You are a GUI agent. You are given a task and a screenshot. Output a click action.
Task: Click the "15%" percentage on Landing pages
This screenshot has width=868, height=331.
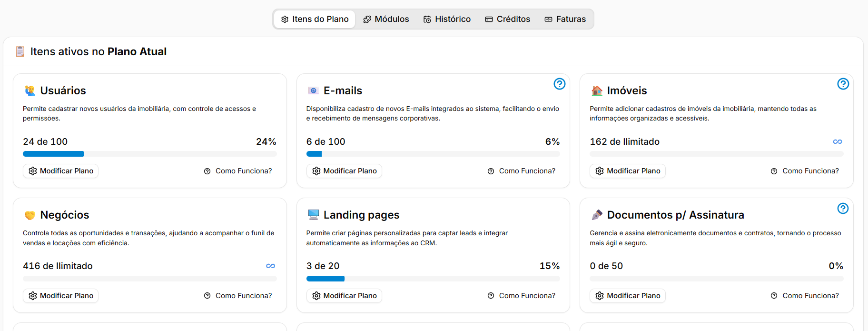(x=550, y=266)
